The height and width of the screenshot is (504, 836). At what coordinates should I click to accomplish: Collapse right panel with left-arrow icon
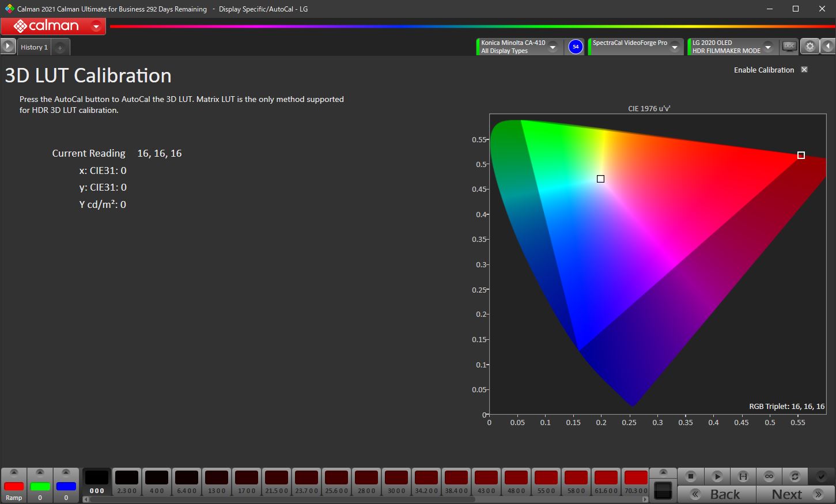click(x=828, y=47)
